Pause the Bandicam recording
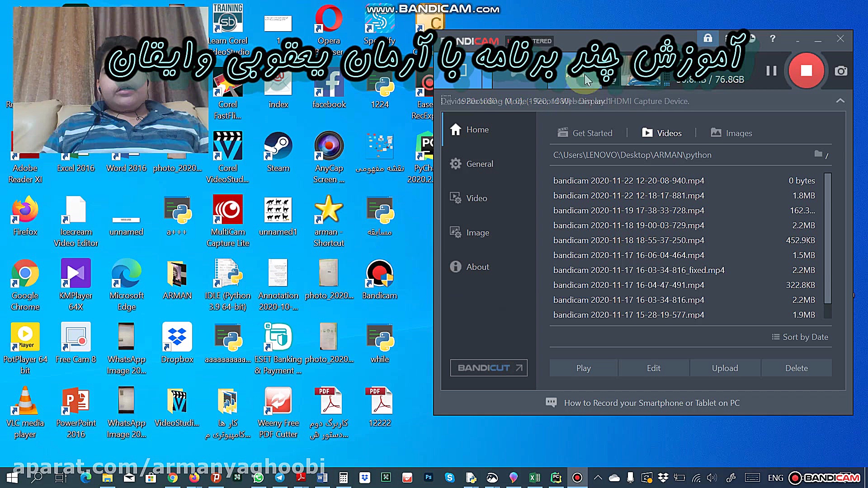Screen dimensions: 868x488 pos(771,71)
